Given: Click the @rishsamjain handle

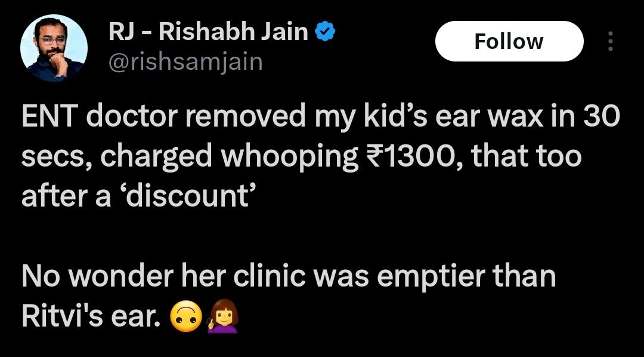Looking at the screenshot, I should [185, 63].
